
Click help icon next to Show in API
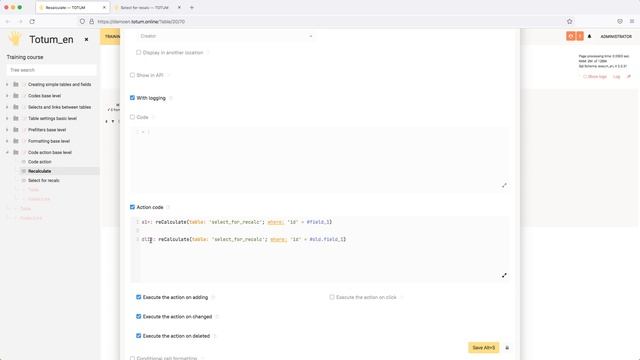(x=168, y=75)
